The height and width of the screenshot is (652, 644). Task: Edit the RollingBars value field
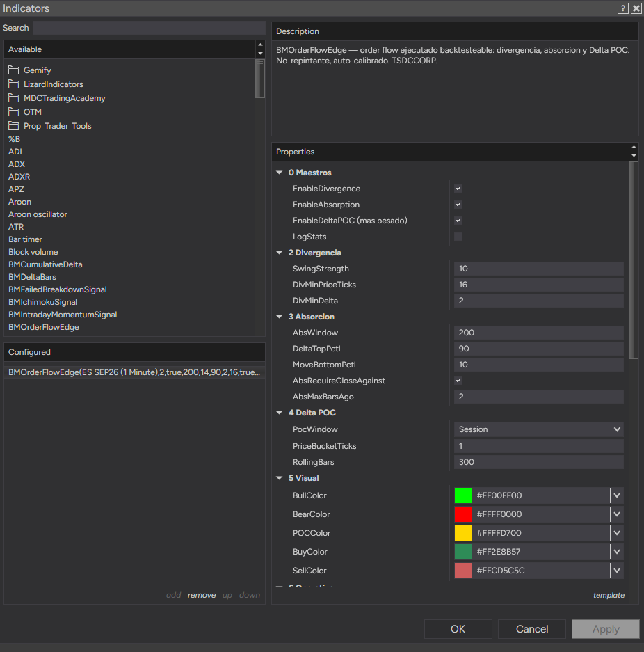[539, 462]
